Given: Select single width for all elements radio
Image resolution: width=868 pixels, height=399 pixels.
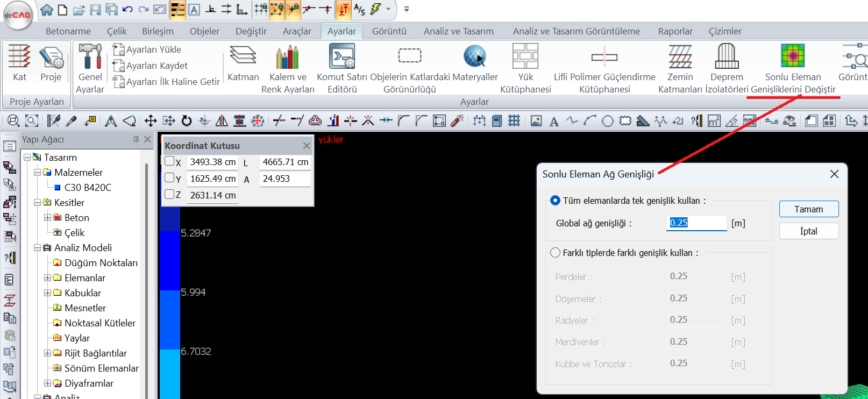Looking at the screenshot, I should [x=555, y=201].
